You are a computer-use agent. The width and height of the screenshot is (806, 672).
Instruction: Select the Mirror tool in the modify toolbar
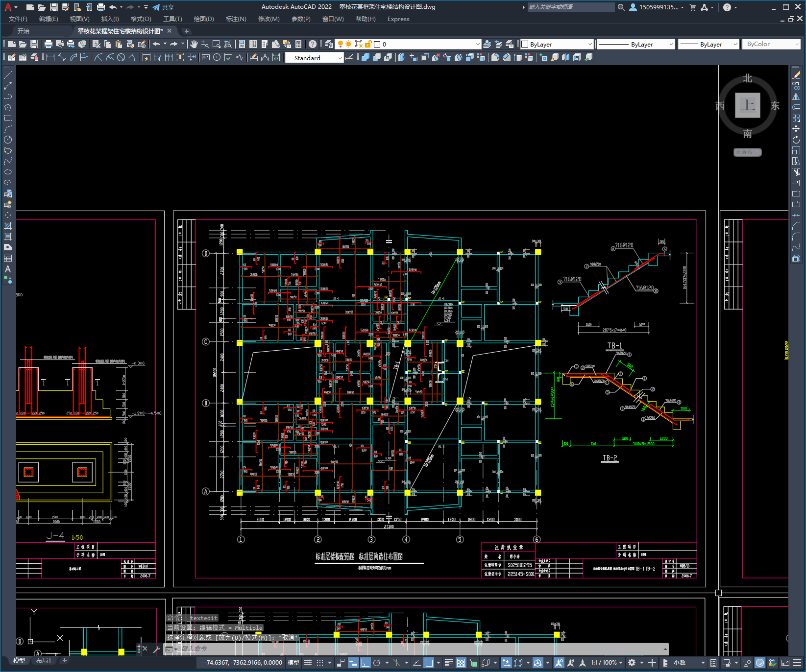(x=796, y=96)
